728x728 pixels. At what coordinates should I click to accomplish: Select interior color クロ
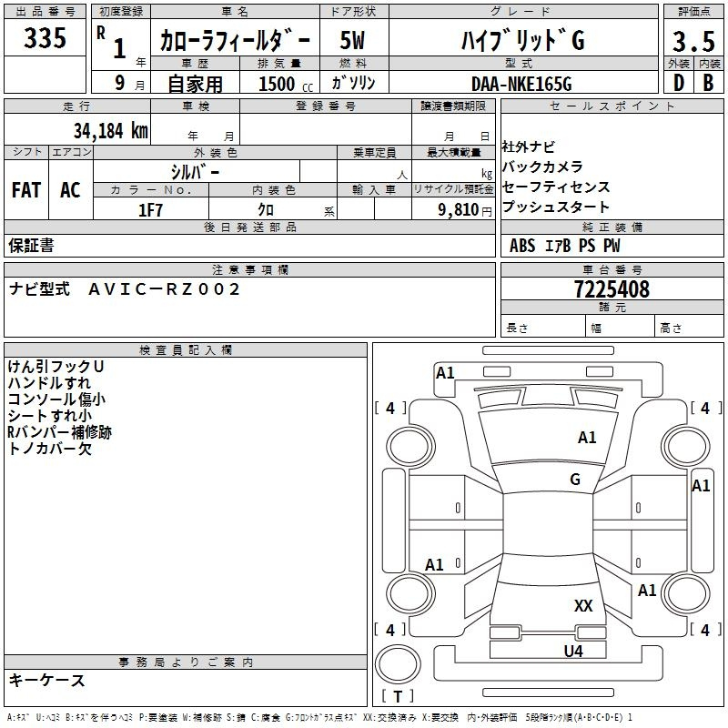pos(266,210)
